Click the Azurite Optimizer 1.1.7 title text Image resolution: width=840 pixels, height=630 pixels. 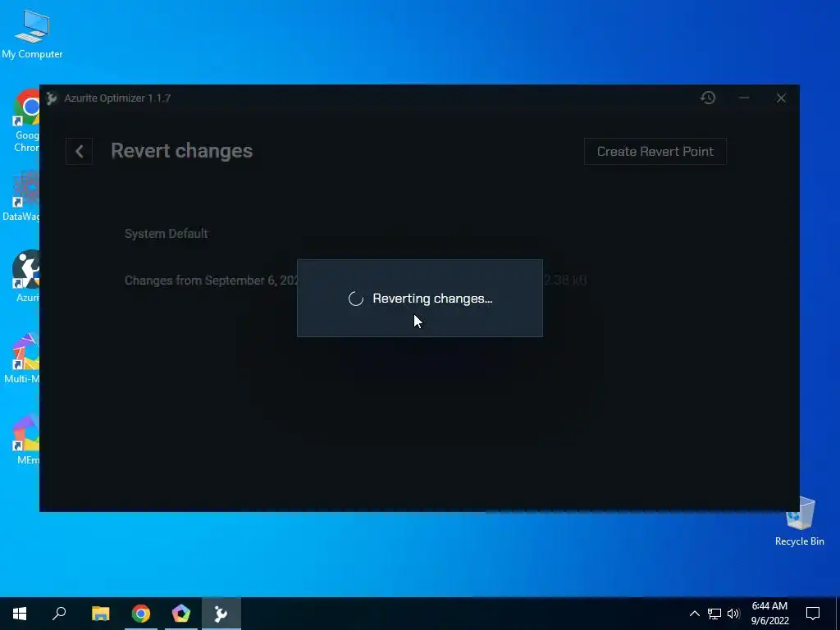pos(117,98)
